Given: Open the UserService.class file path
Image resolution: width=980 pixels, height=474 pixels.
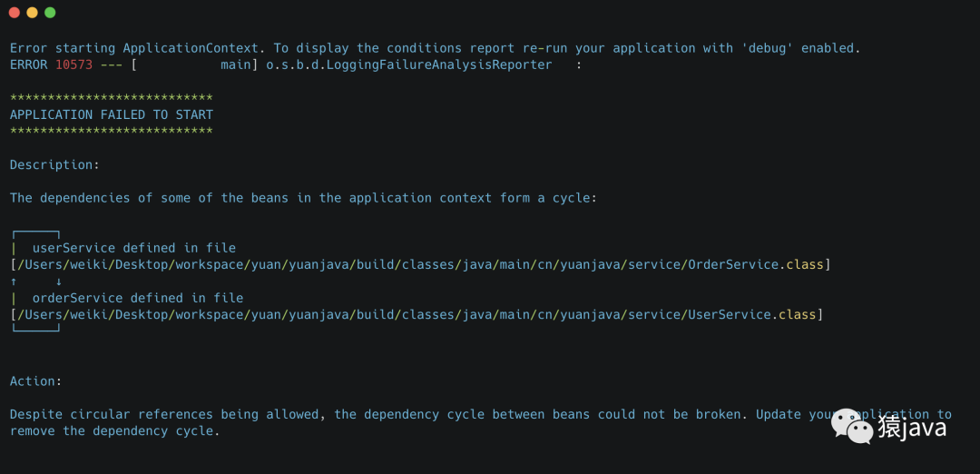Looking at the screenshot, I should (x=416, y=314).
